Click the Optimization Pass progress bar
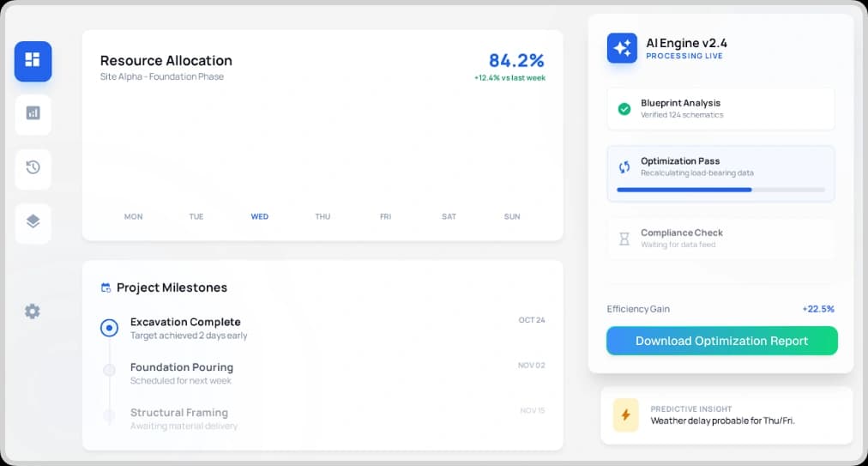 pos(720,190)
